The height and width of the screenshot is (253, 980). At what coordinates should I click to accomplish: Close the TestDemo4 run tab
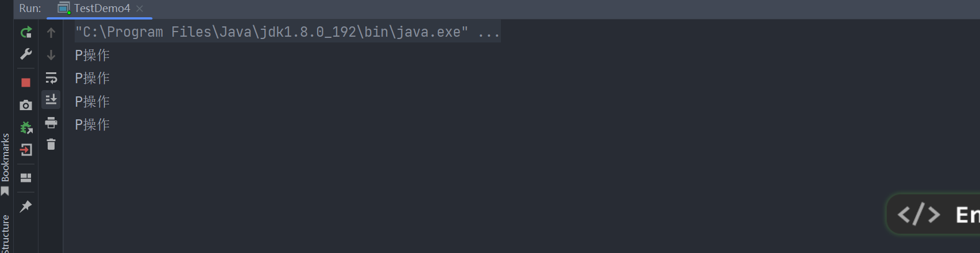pos(140,9)
